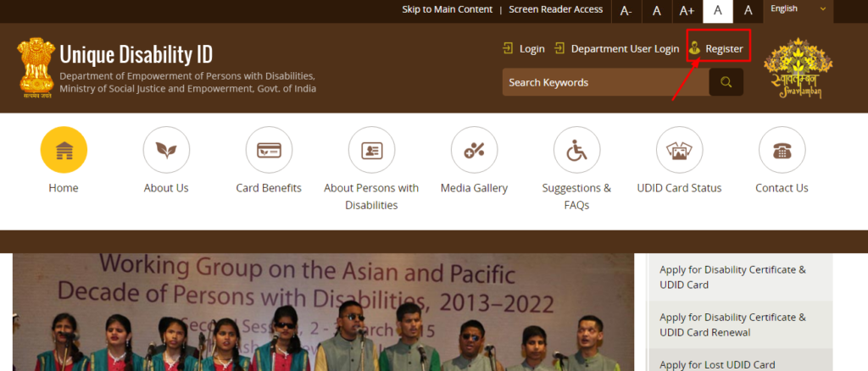Click the Home circular icon
The width and height of the screenshot is (868, 371).
click(x=64, y=150)
